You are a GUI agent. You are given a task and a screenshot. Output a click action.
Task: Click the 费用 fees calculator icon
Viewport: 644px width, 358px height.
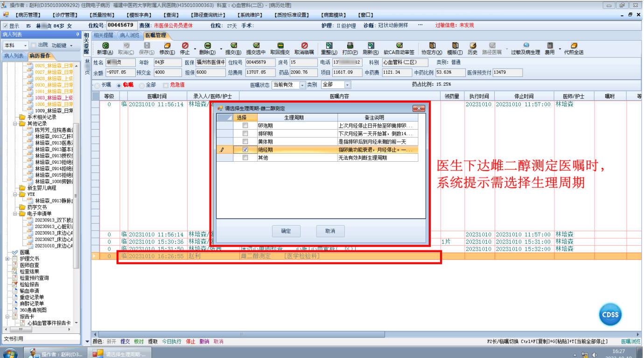[x=550, y=46]
